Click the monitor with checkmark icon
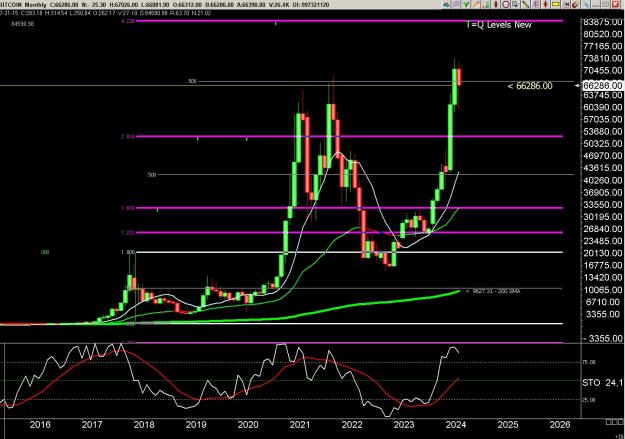 point(515,4)
